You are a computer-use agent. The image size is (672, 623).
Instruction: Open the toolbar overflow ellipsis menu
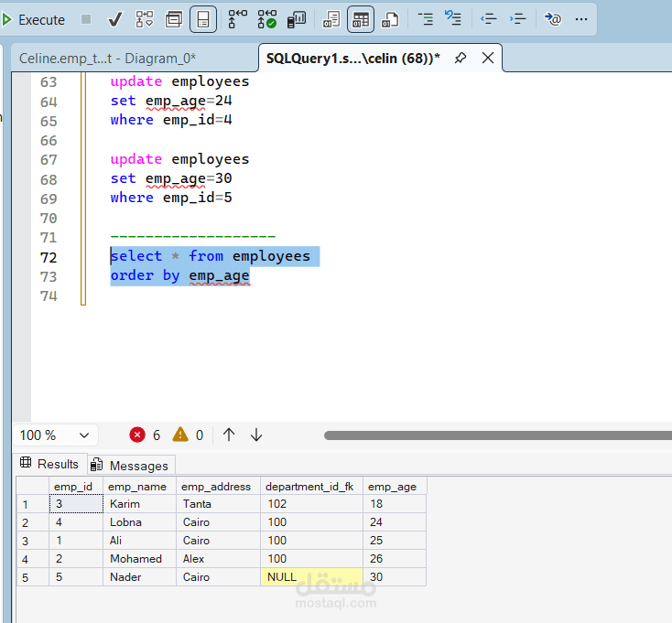[581, 19]
